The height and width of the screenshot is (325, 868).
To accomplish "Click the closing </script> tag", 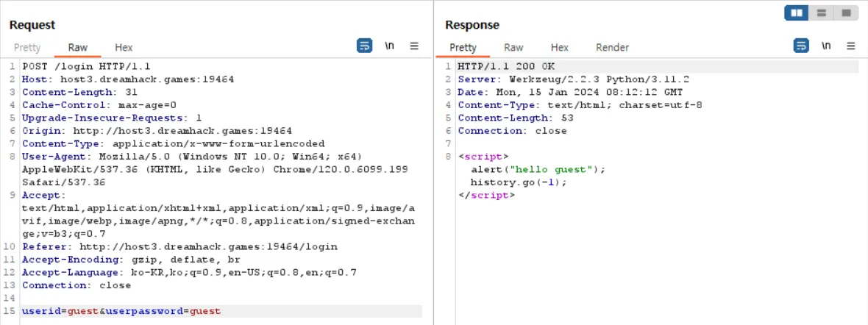I will (x=486, y=196).
